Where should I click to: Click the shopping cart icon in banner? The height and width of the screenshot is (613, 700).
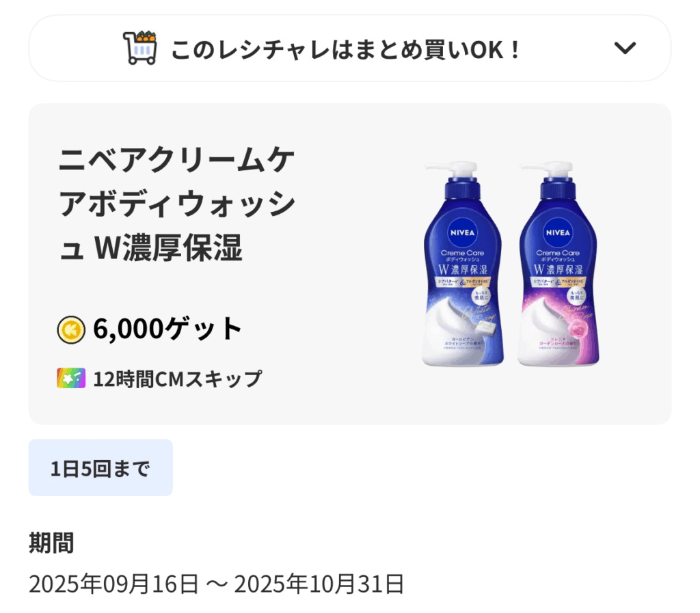pyautogui.click(x=139, y=48)
